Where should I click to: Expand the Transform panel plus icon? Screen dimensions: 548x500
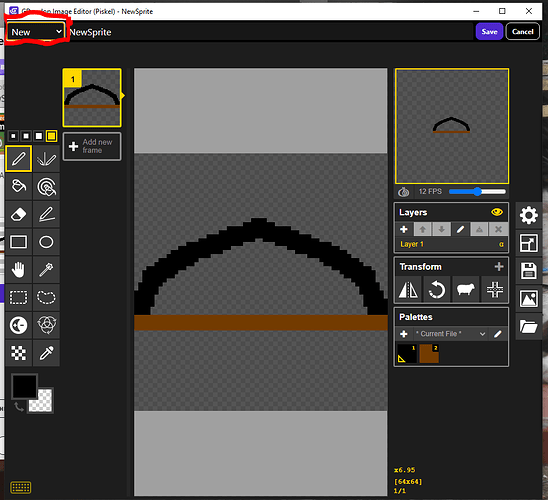coord(499,267)
